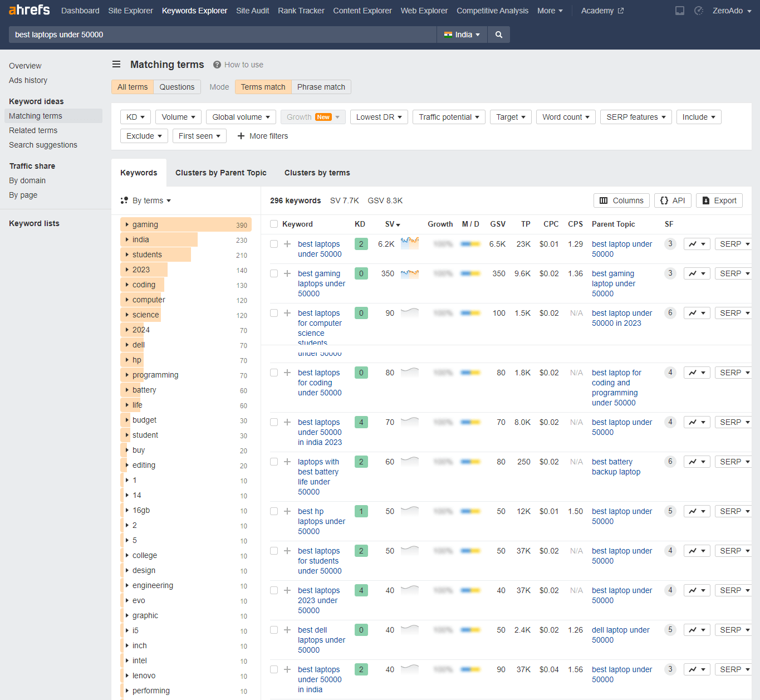
Task: Open trend chart for 'best hp laptops' row
Action: click(697, 511)
